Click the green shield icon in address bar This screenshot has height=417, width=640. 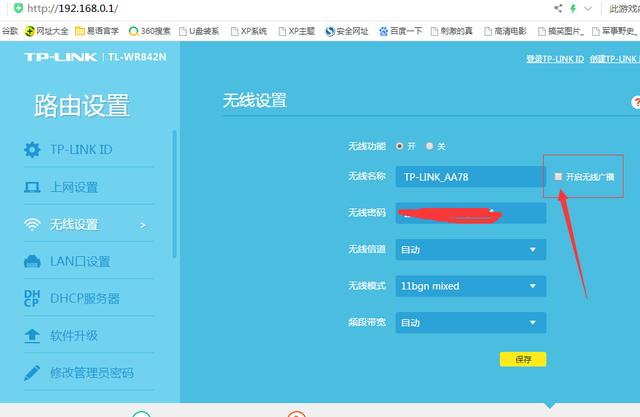tap(18, 8)
